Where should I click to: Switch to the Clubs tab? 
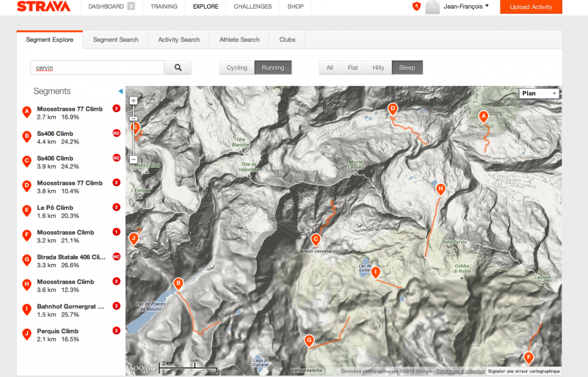[287, 40]
